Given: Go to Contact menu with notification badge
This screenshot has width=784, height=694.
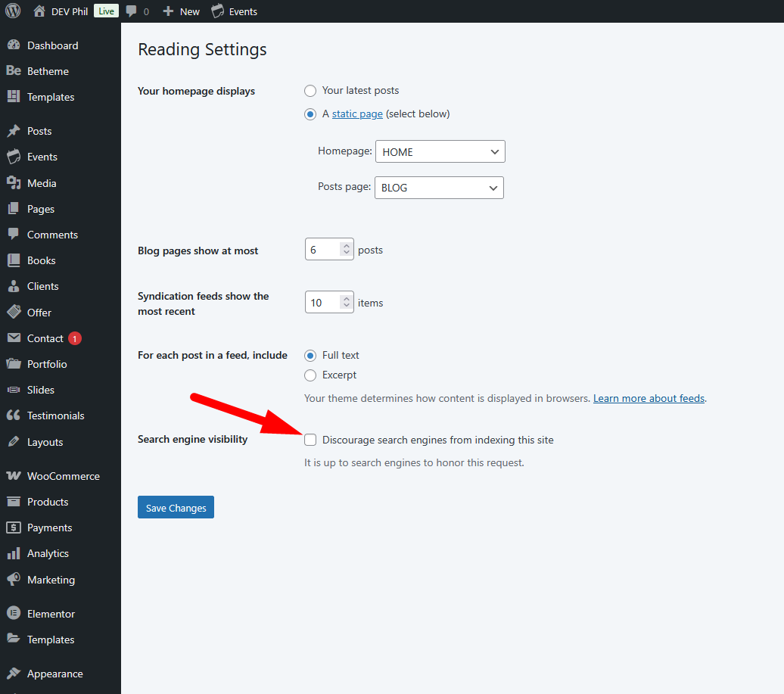Looking at the screenshot, I should [x=45, y=338].
